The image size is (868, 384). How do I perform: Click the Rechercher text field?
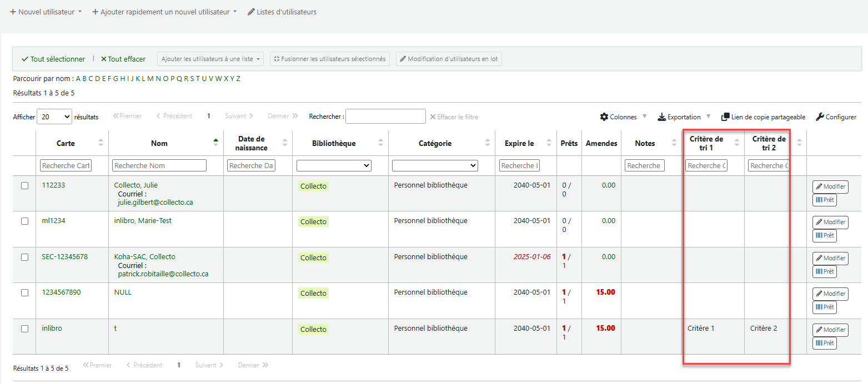tap(385, 117)
